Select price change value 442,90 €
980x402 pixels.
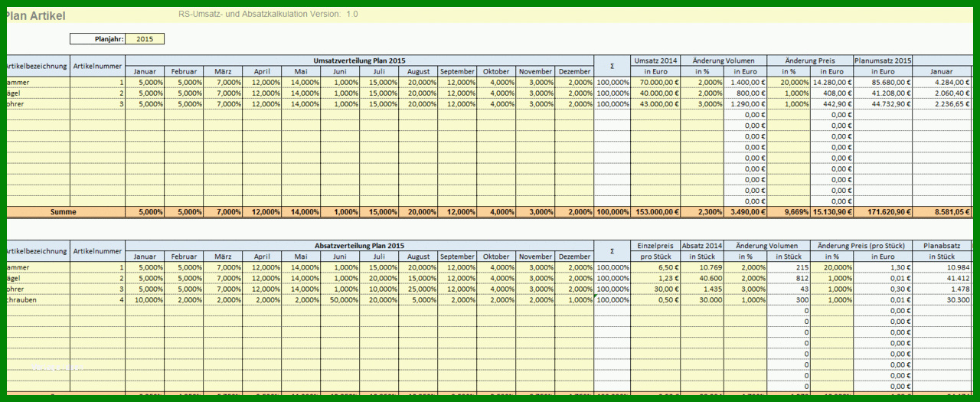(831, 103)
